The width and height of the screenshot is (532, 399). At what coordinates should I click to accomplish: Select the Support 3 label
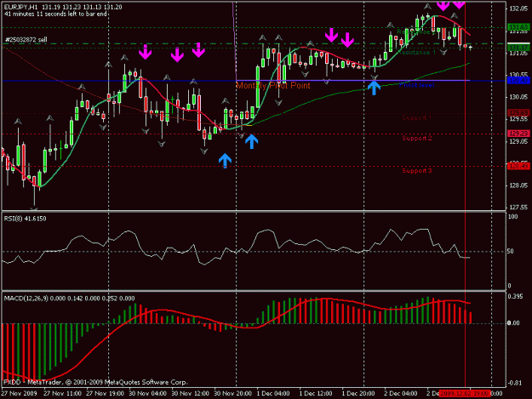417,170
